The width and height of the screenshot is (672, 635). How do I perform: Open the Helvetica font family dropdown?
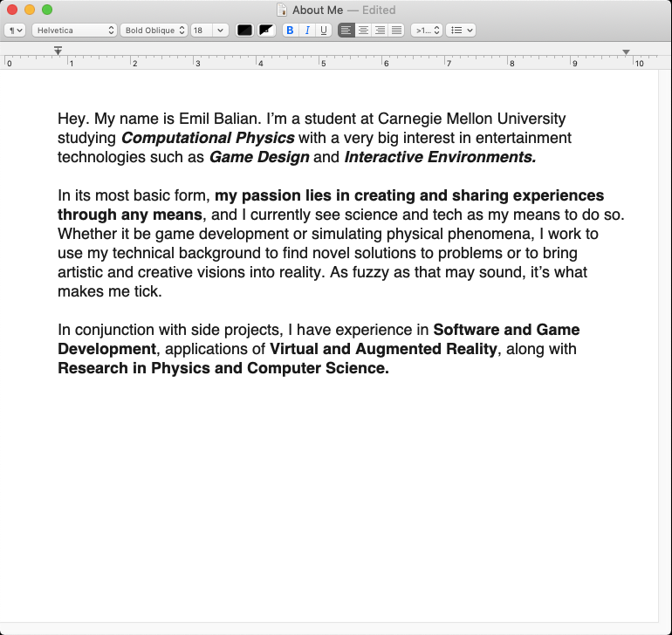coord(74,30)
